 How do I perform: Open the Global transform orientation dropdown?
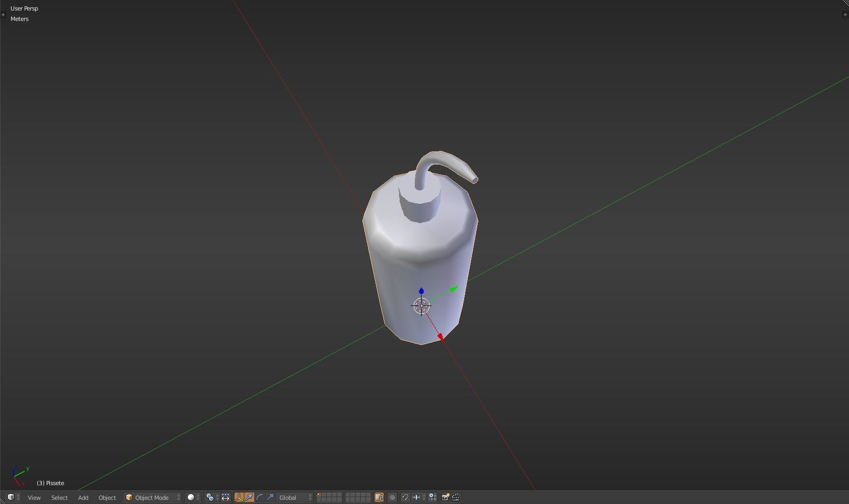pyautogui.click(x=295, y=497)
